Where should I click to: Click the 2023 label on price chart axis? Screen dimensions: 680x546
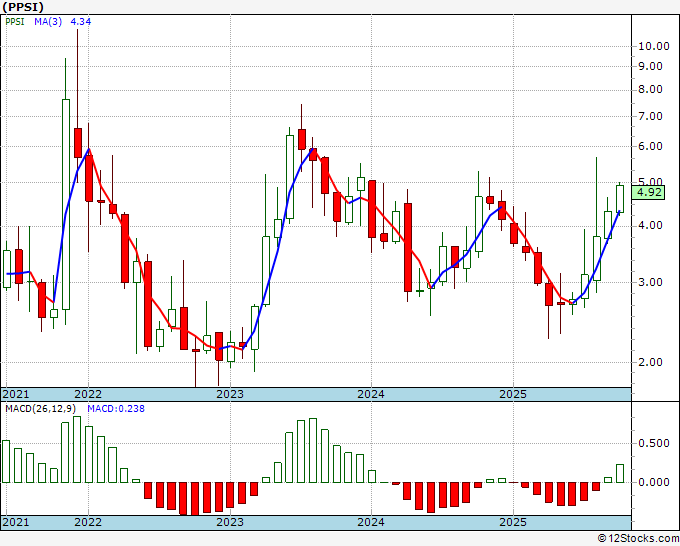pyautogui.click(x=230, y=394)
